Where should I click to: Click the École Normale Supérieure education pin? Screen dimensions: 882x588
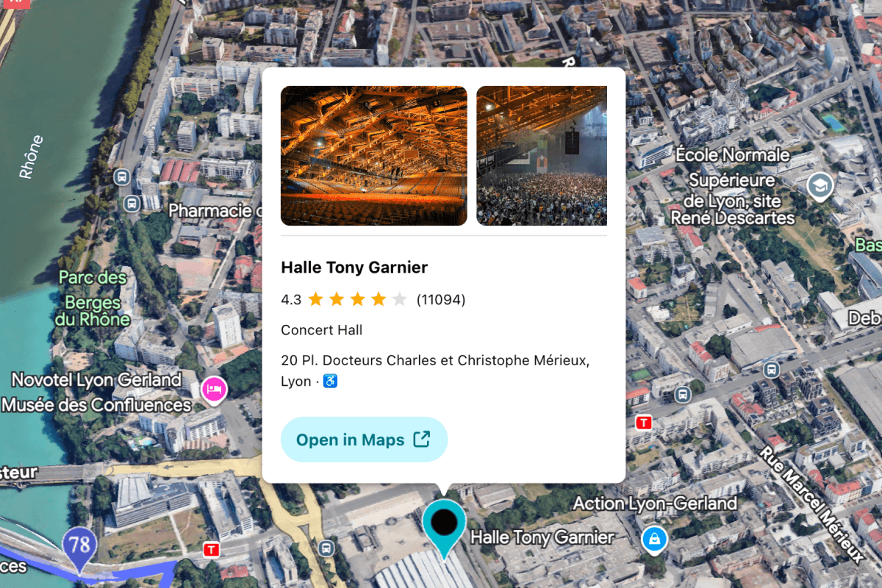pyautogui.click(x=820, y=187)
